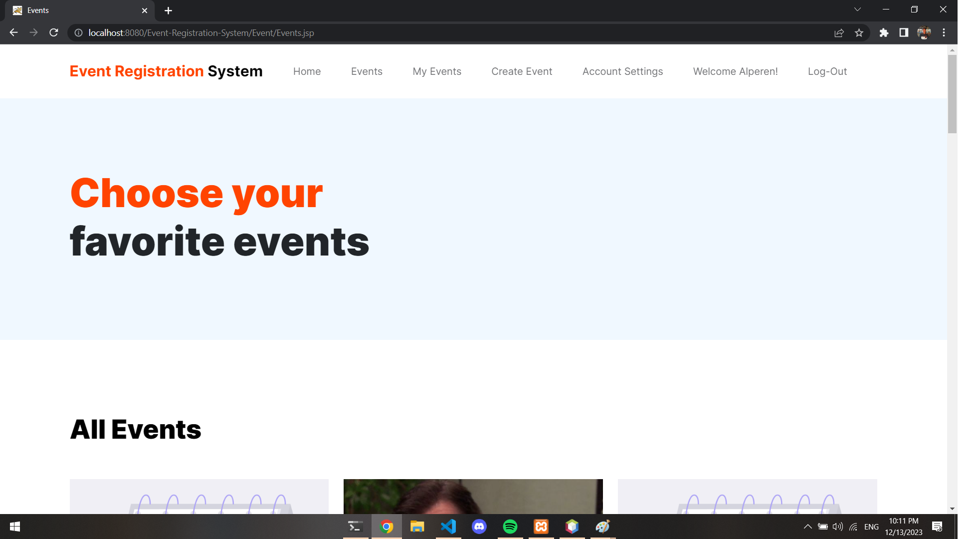The width and height of the screenshot is (980, 539).
Task: Click the speaker volume icon
Action: (x=837, y=527)
